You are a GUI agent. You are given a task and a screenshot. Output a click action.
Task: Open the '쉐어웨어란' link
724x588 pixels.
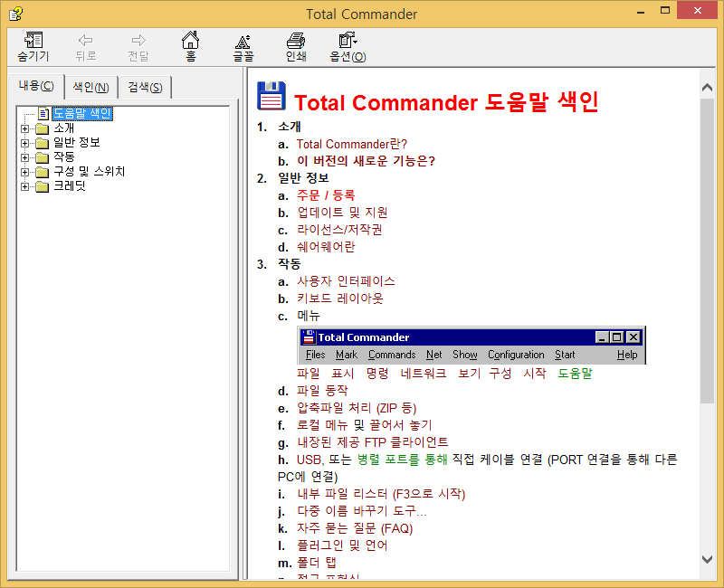point(326,247)
